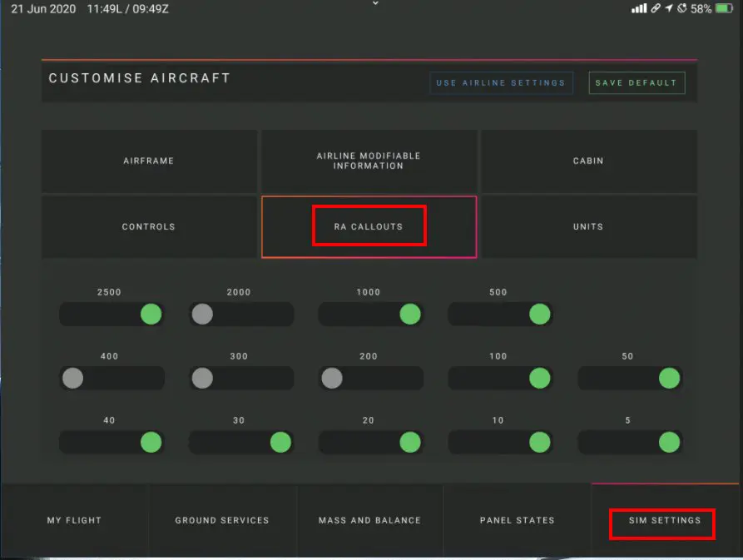Open the Airframe section
Viewport: 743px width, 560px height.
(x=149, y=161)
